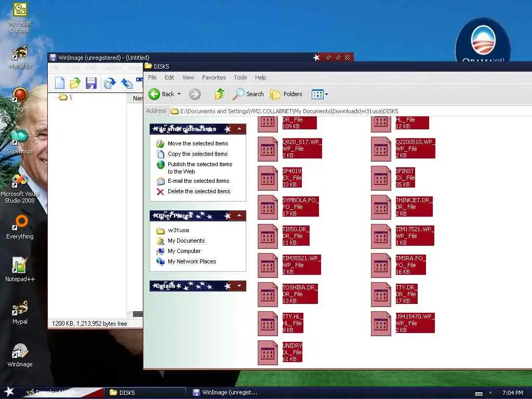Image resolution: width=532 pixels, height=399 pixels.
Task: Expand the Details panel
Action: tap(239, 286)
